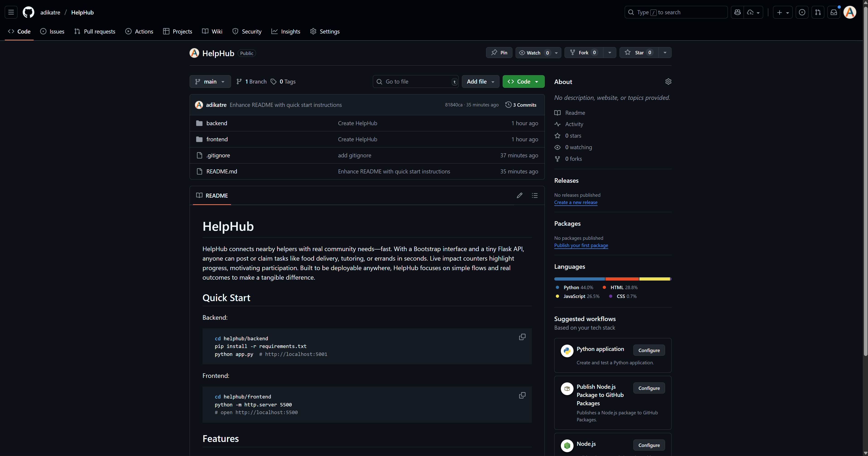Copy the backend code block
This screenshot has height=456, width=868.
[522, 337]
